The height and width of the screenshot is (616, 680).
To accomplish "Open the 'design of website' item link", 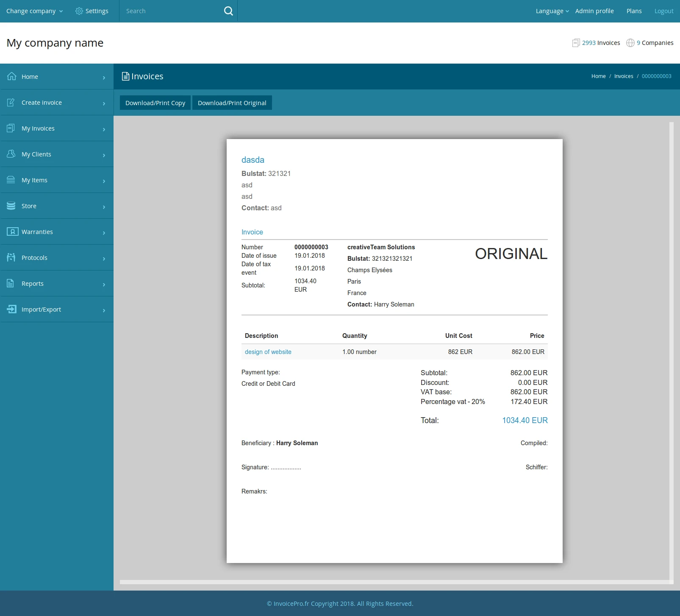I will pos(268,352).
